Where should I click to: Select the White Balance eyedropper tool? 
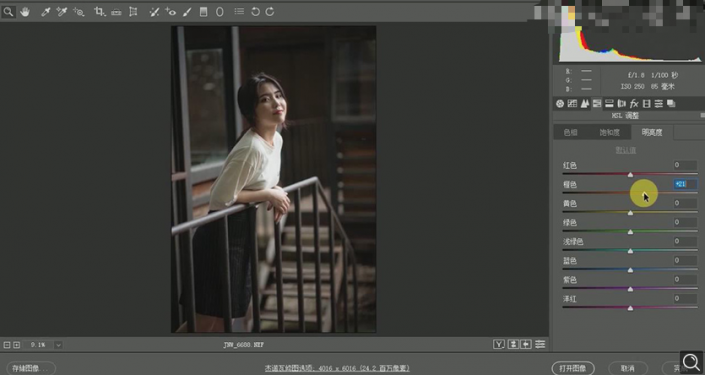[x=45, y=12]
